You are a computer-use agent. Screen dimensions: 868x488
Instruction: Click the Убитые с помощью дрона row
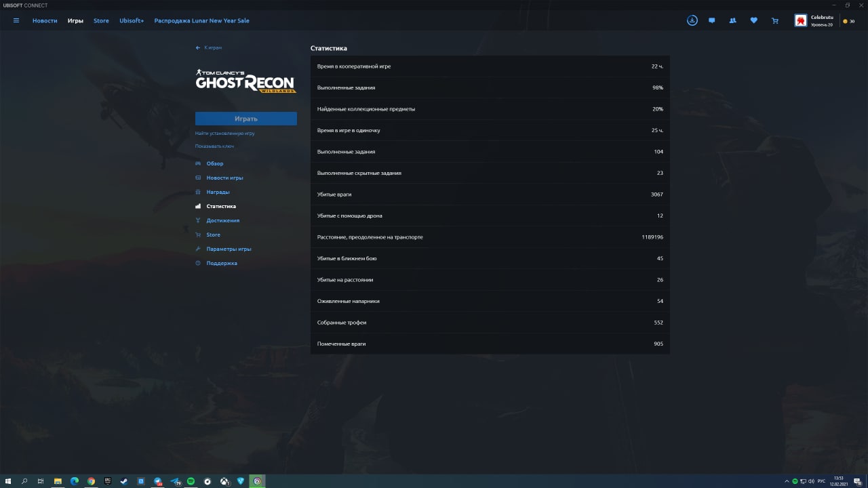coord(490,216)
